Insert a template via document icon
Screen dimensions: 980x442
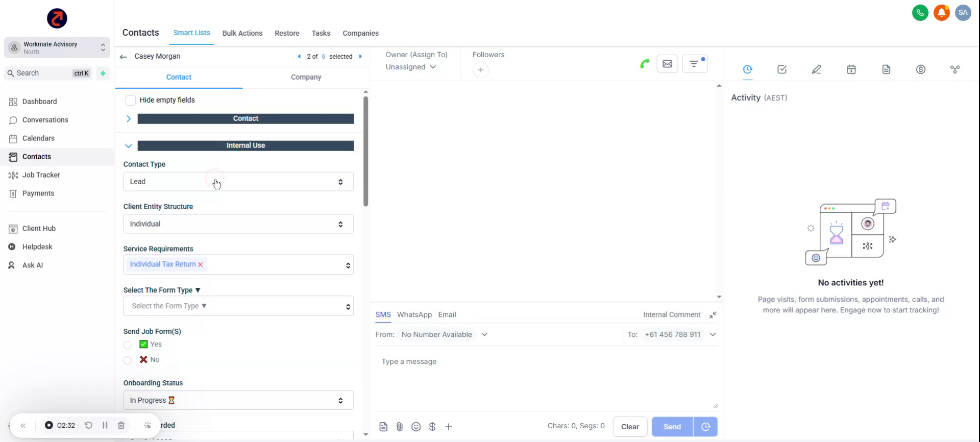[x=383, y=427]
